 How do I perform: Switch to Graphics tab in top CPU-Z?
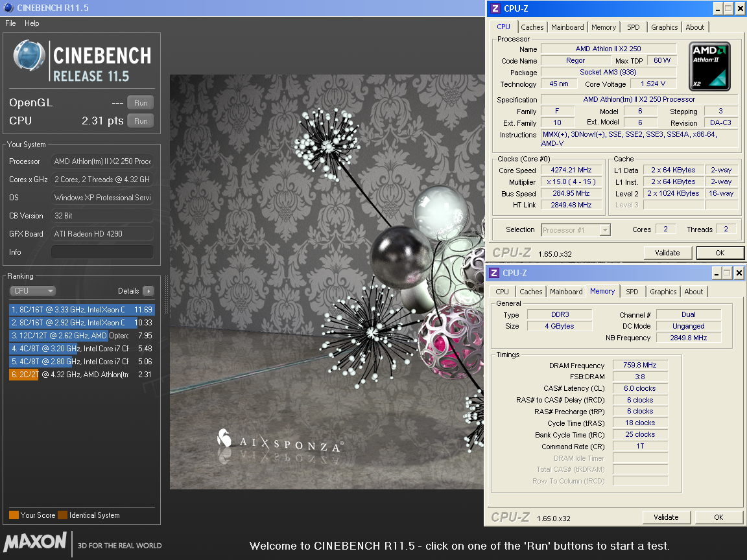pos(664,27)
